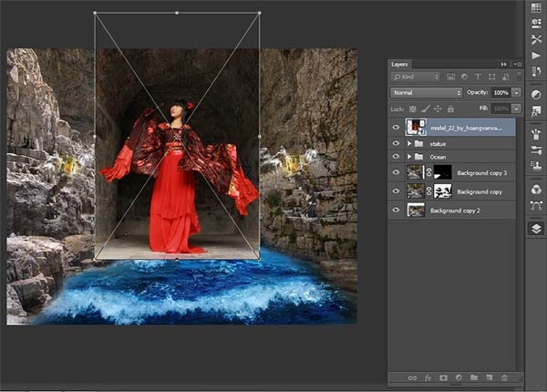The height and width of the screenshot is (392, 547).
Task: Toggle lock transparent pixels
Action: (413, 109)
